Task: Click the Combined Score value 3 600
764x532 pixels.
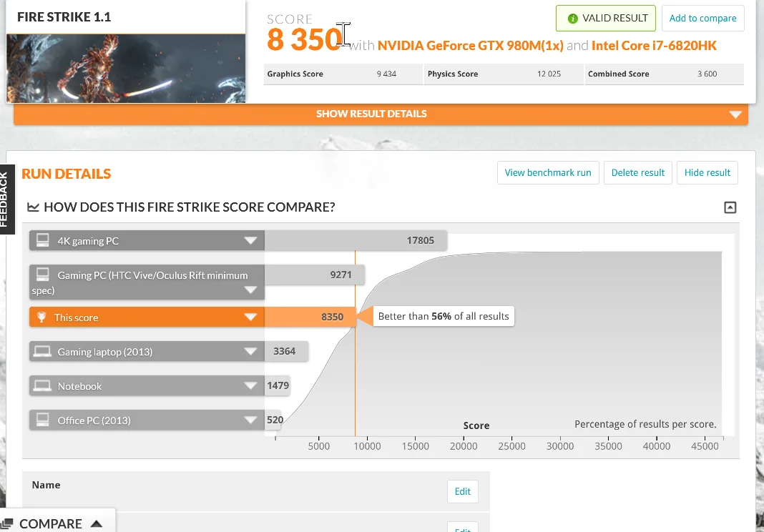Action: (x=707, y=74)
